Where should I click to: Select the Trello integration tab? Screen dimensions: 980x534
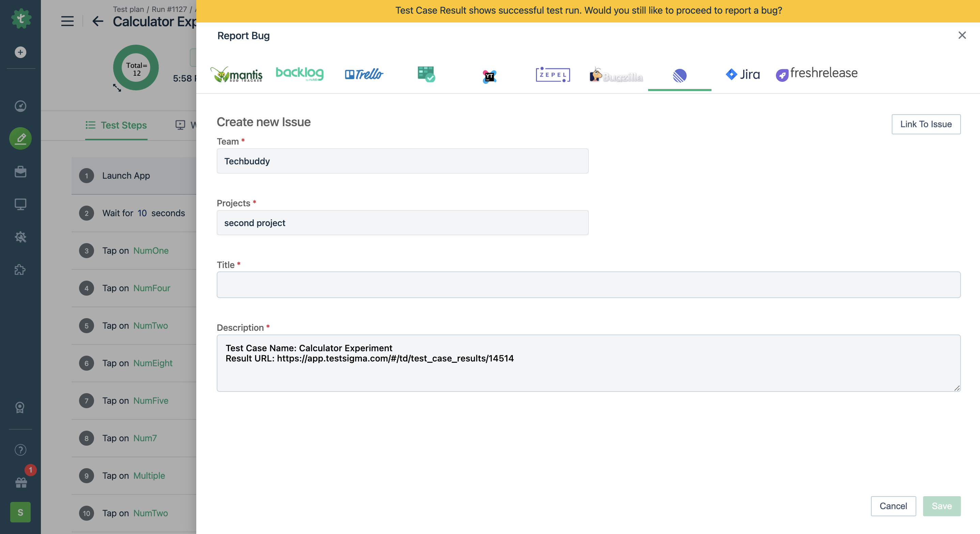[364, 74]
